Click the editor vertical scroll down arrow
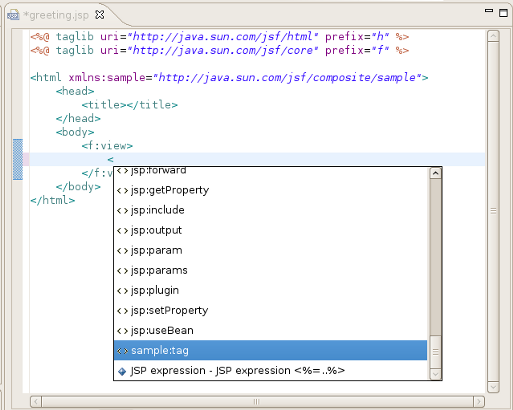The width and height of the screenshot is (513, 410). coord(493,387)
